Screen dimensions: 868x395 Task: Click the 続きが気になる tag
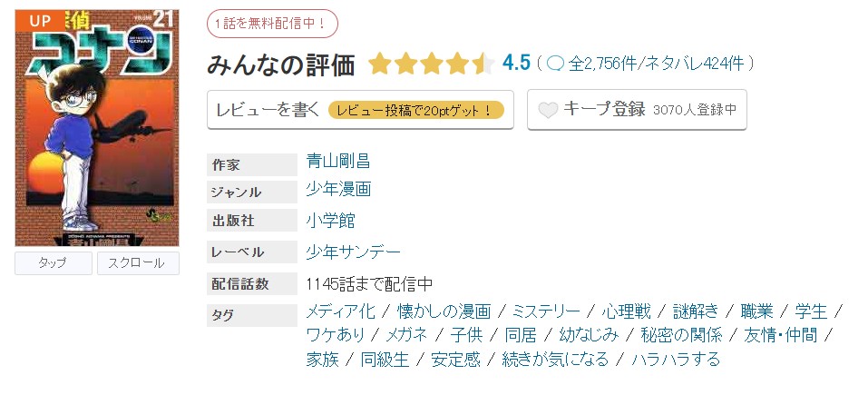tap(555, 359)
